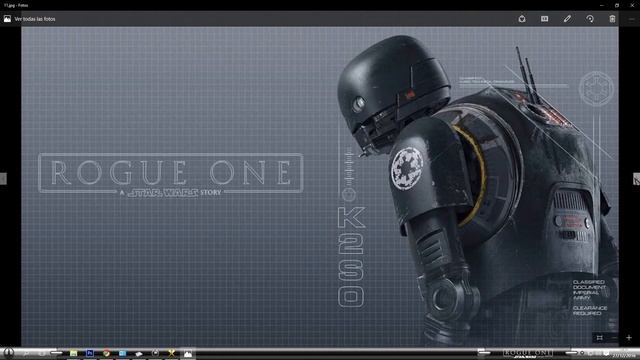This screenshot has width=640, height=360.
Task: Open the edit pencil tool
Action: coord(567,19)
